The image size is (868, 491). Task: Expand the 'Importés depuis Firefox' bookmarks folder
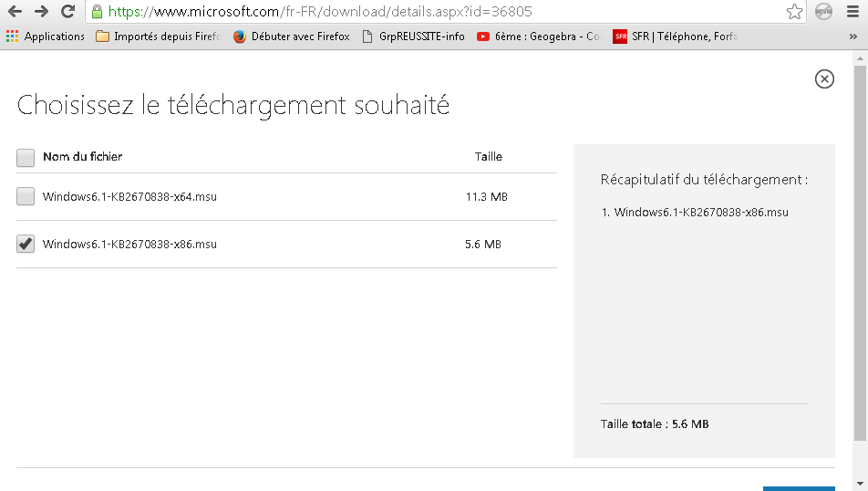click(x=159, y=37)
